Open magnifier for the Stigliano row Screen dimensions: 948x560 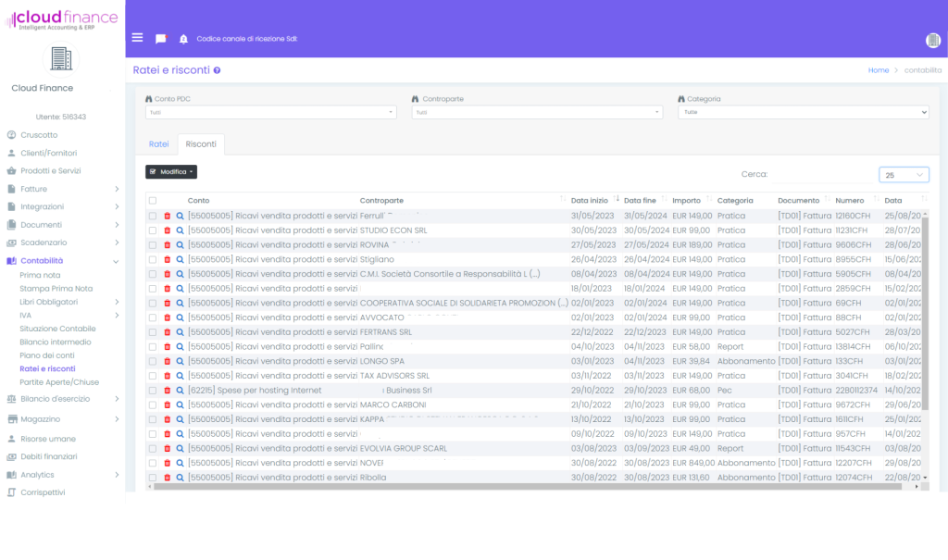[180, 259]
